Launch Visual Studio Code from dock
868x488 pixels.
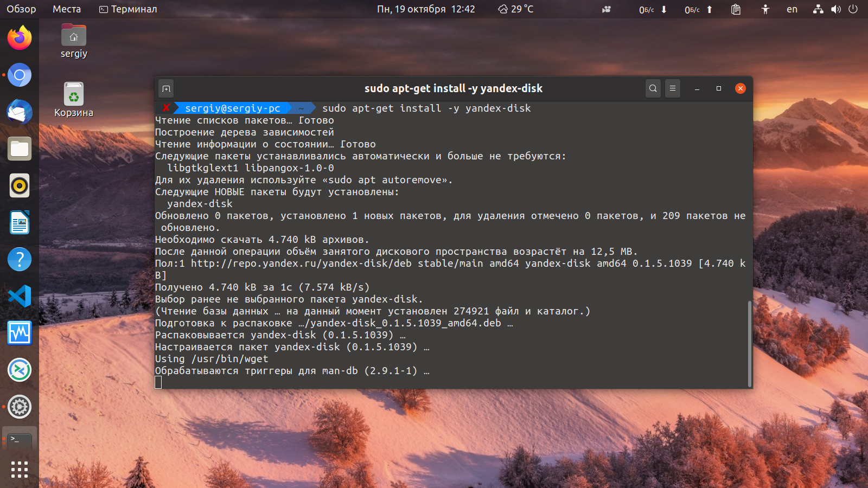[x=20, y=296]
